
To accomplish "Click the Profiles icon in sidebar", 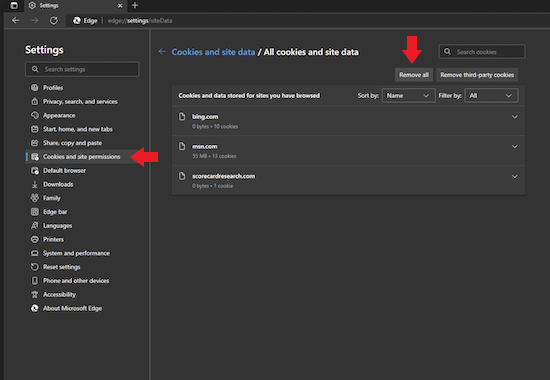I will [x=34, y=87].
